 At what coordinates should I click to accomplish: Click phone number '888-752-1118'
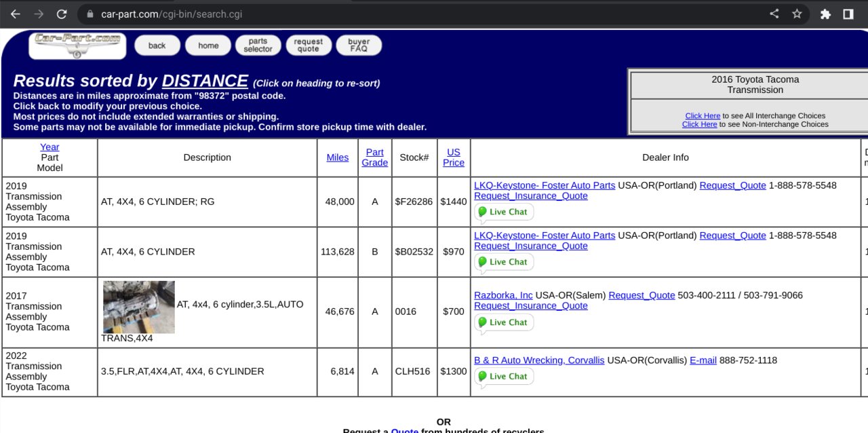pos(748,360)
